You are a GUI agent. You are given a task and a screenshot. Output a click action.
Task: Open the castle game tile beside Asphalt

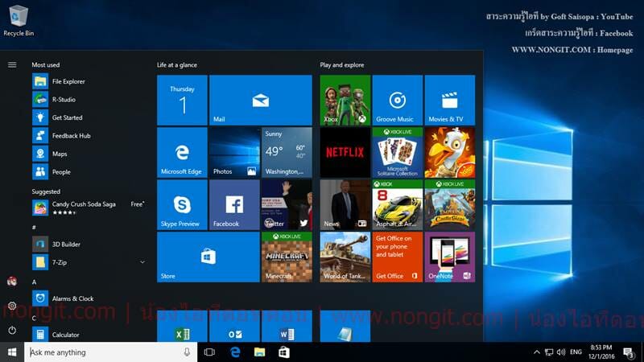450,205
